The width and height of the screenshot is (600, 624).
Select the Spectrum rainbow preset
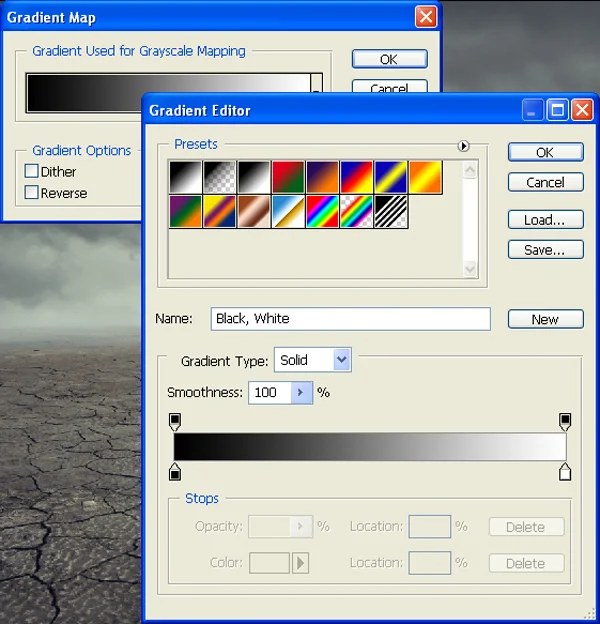[x=322, y=211]
